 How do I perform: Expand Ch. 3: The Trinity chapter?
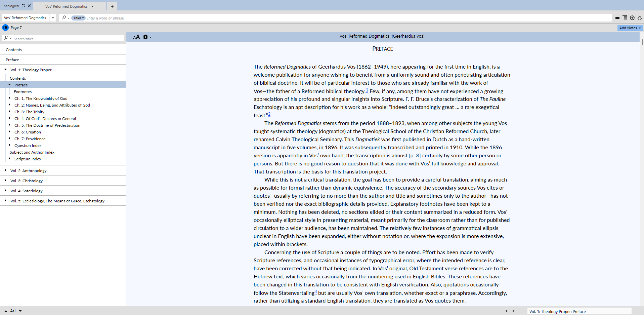(9, 112)
